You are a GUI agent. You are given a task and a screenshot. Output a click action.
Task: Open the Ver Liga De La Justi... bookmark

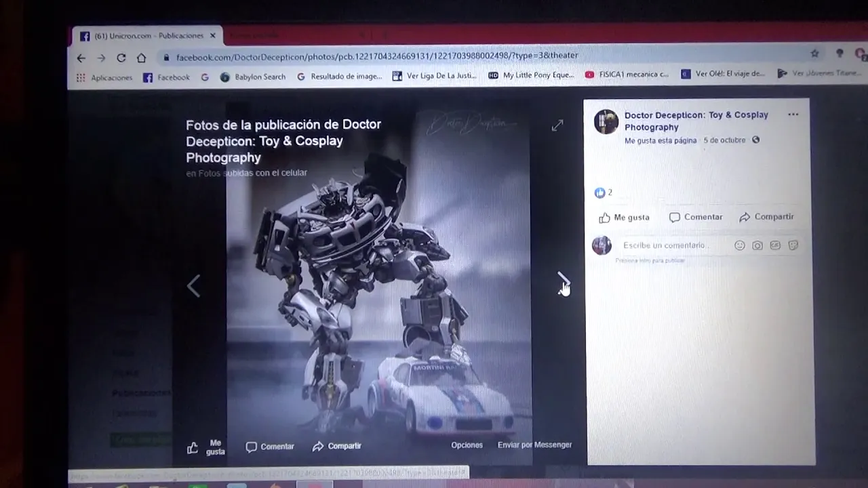[435, 76]
